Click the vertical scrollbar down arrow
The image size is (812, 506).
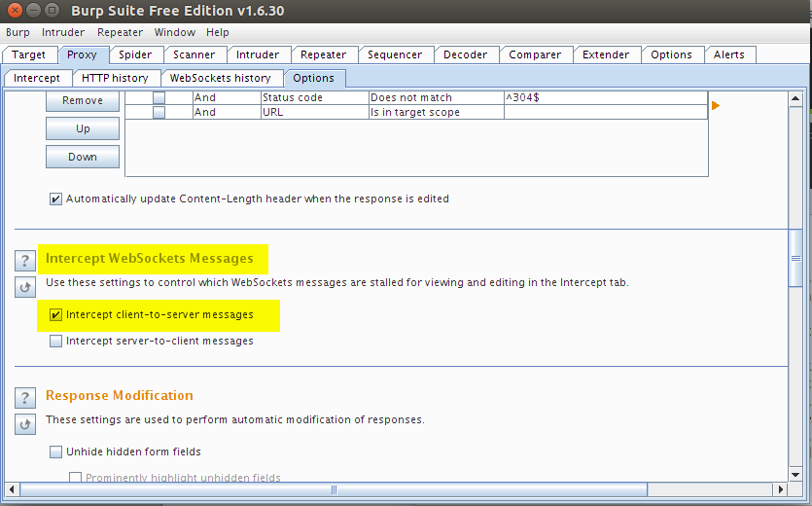click(795, 475)
